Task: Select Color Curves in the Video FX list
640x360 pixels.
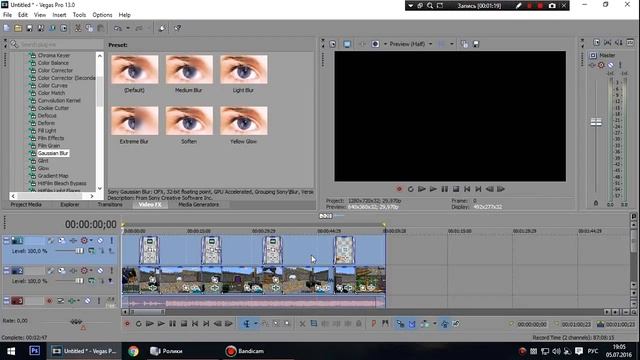Action: coord(52,85)
